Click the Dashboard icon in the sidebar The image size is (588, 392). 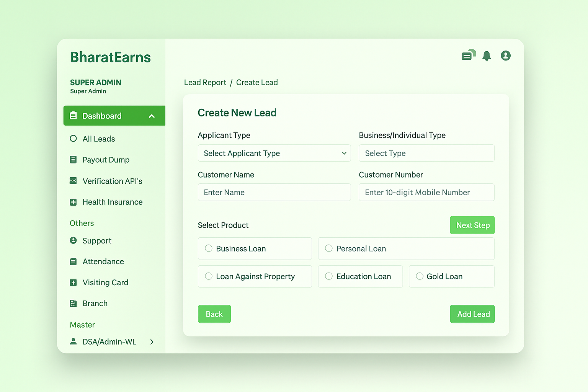click(73, 115)
